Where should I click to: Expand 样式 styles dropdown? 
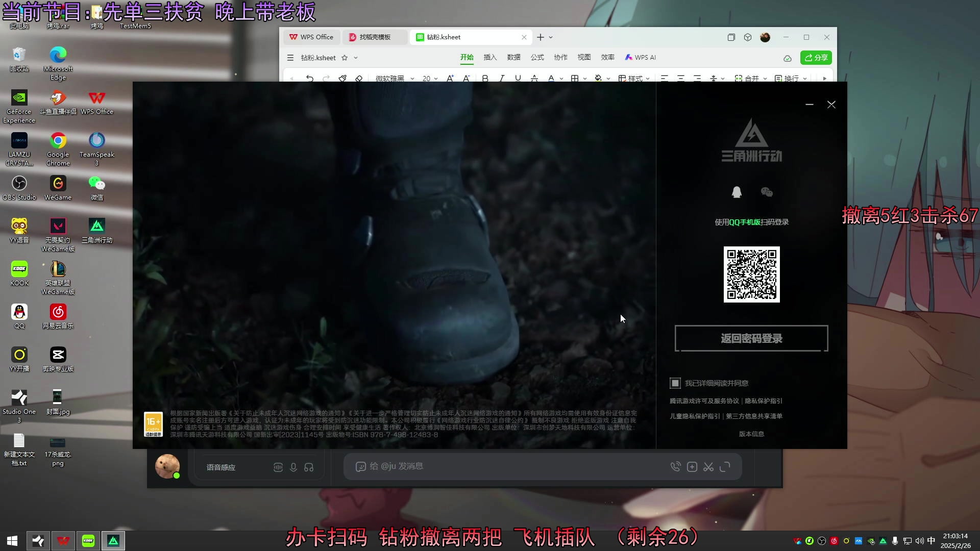(648, 79)
